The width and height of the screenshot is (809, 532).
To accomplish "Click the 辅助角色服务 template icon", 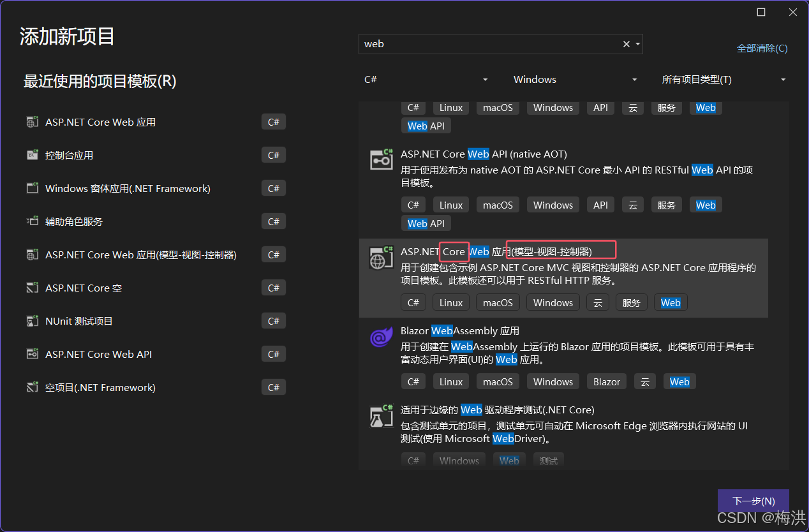I will [32, 221].
